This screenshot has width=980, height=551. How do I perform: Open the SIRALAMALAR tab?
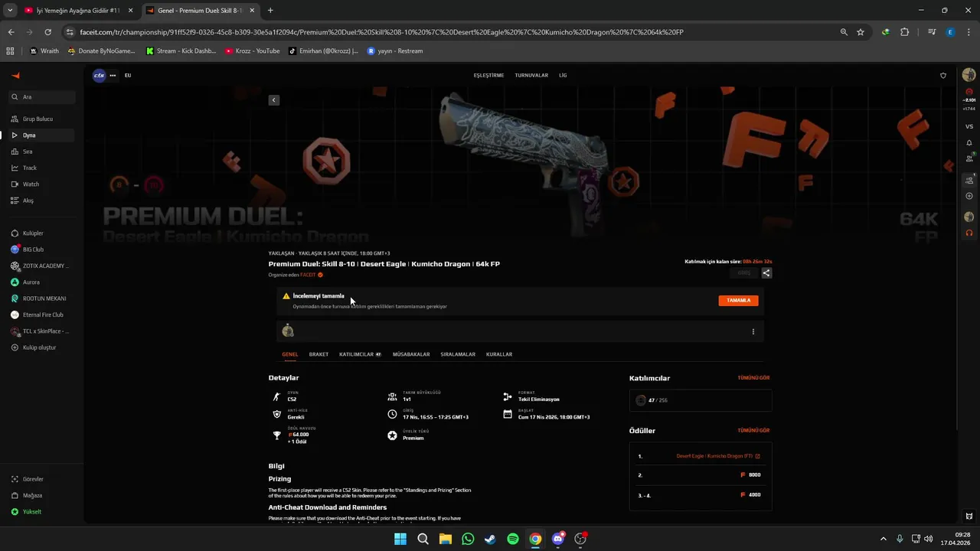458,354
